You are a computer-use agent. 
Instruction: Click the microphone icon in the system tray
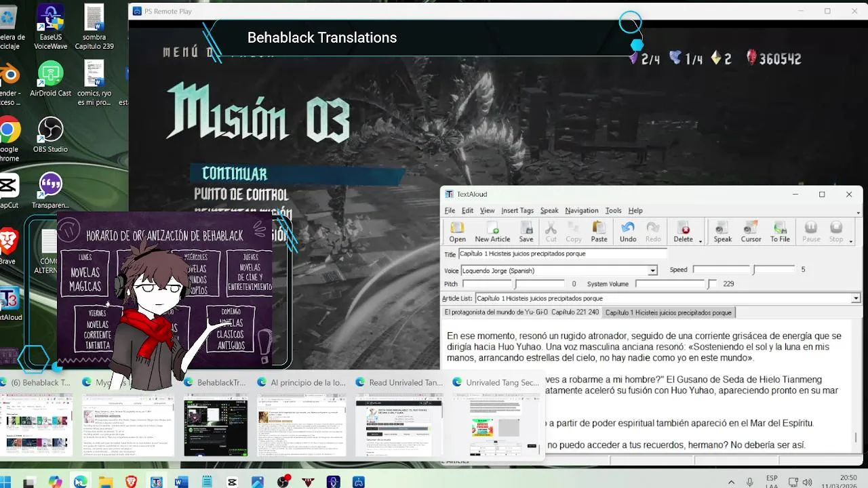[x=750, y=482]
